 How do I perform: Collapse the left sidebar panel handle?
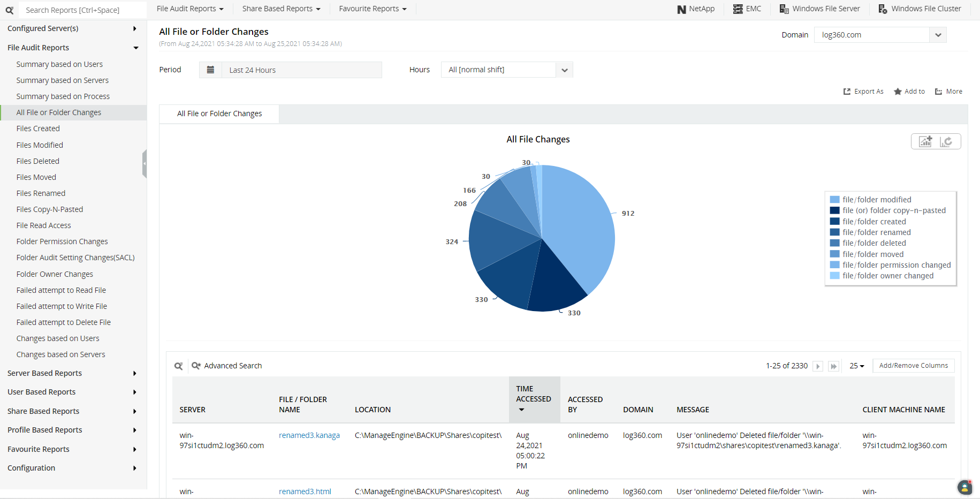pyautogui.click(x=145, y=164)
